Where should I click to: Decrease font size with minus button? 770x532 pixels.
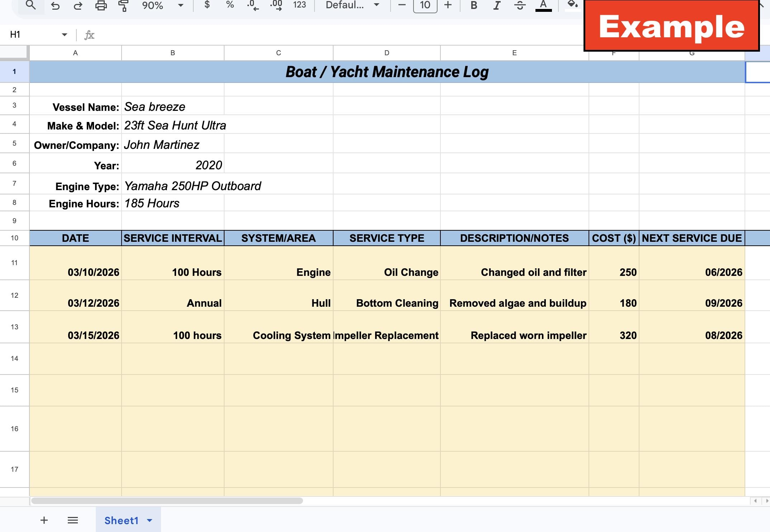tap(402, 5)
